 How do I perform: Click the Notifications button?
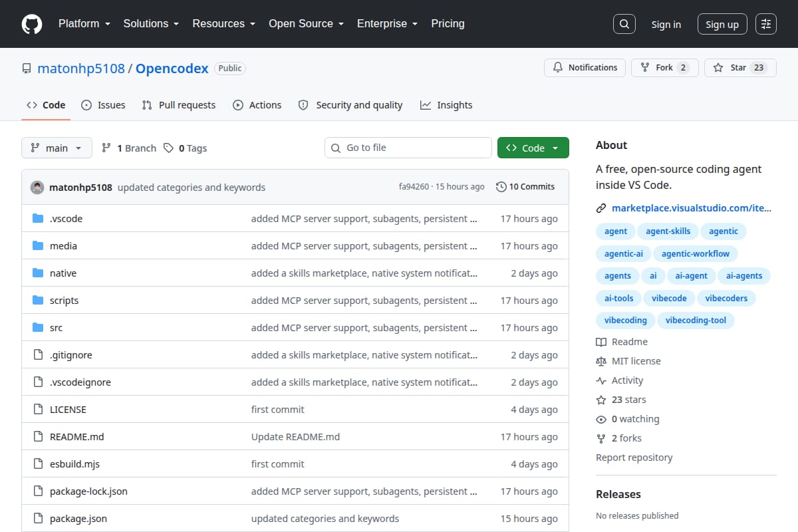tap(585, 68)
